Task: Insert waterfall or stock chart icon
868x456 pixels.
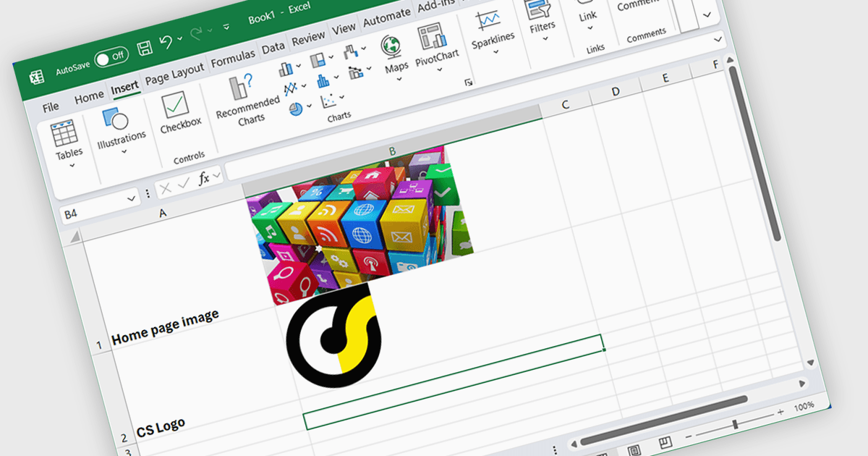Action: point(351,52)
